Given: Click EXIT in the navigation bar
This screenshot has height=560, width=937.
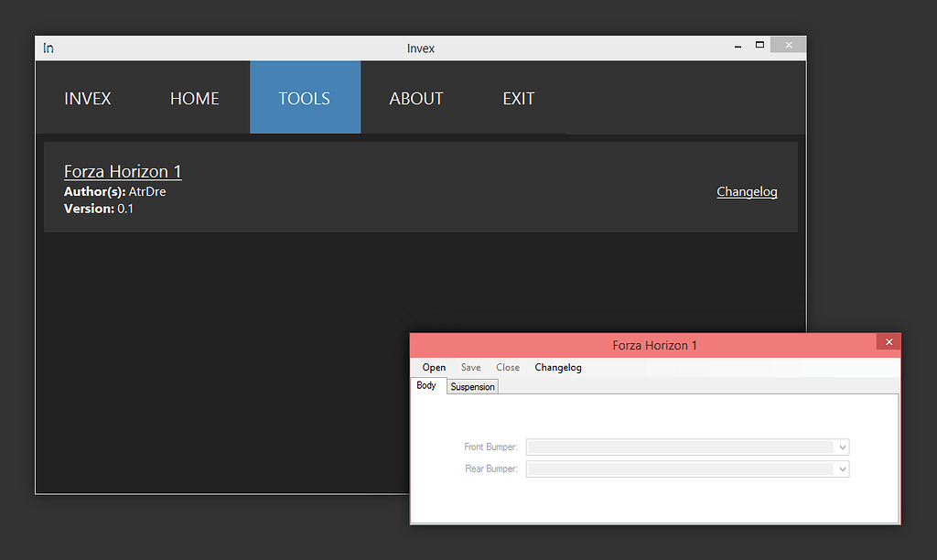Looking at the screenshot, I should tap(519, 98).
